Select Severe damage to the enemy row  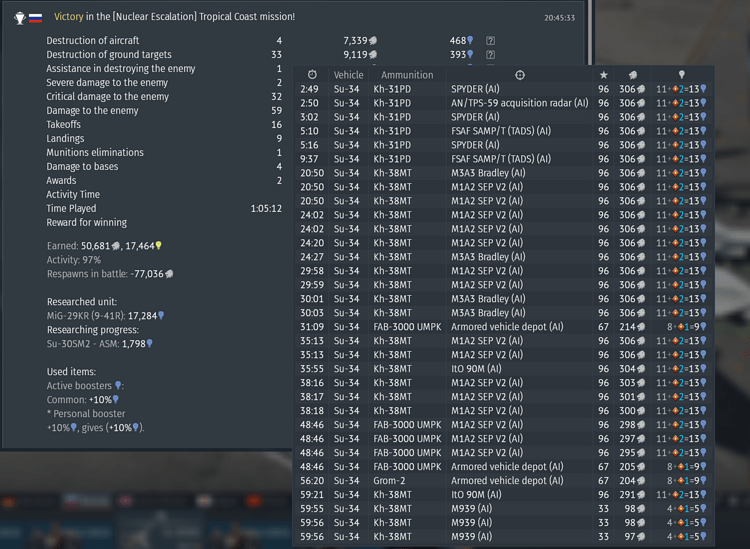[x=164, y=82]
